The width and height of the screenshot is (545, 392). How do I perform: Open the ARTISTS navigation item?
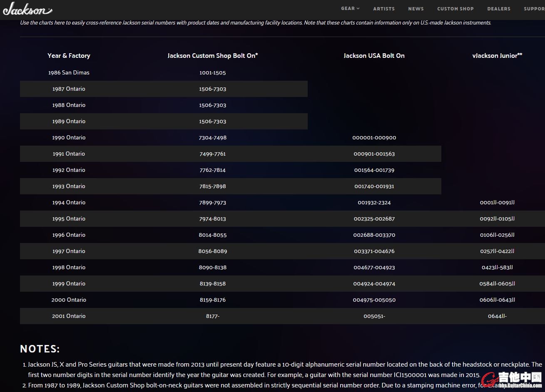tap(383, 9)
